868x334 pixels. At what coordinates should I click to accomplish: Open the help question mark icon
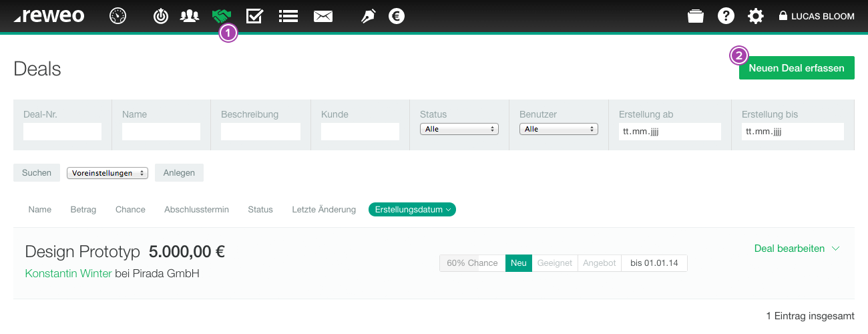726,16
